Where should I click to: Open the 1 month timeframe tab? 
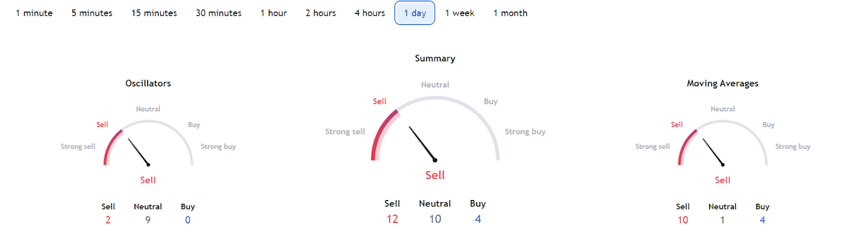[510, 13]
